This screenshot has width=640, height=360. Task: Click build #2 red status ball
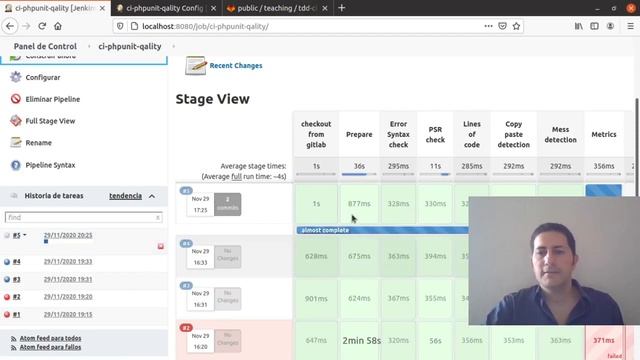(x=7, y=297)
